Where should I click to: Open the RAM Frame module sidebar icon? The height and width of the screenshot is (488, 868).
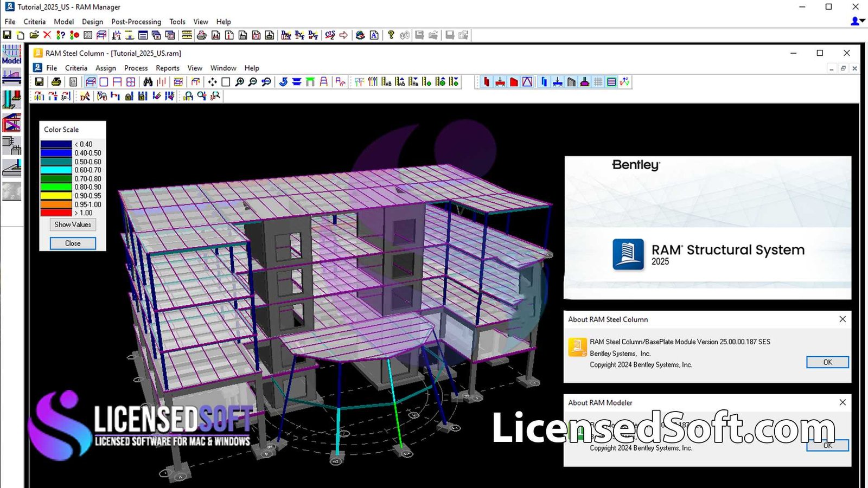[12, 123]
